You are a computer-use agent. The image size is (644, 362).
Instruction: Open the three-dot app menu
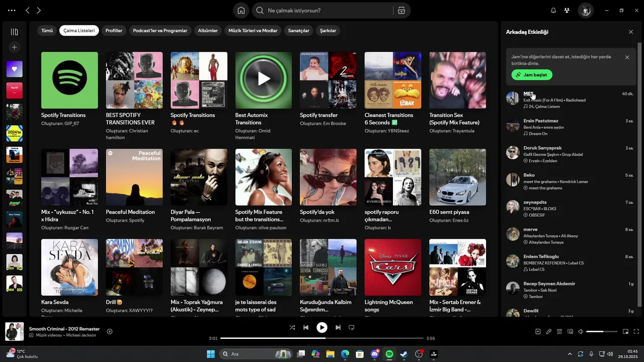pyautogui.click(x=12, y=11)
